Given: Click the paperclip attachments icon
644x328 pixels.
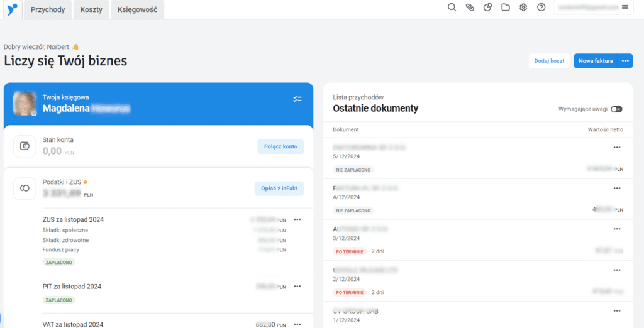Looking at the screenshot, I should click(469, 8).
